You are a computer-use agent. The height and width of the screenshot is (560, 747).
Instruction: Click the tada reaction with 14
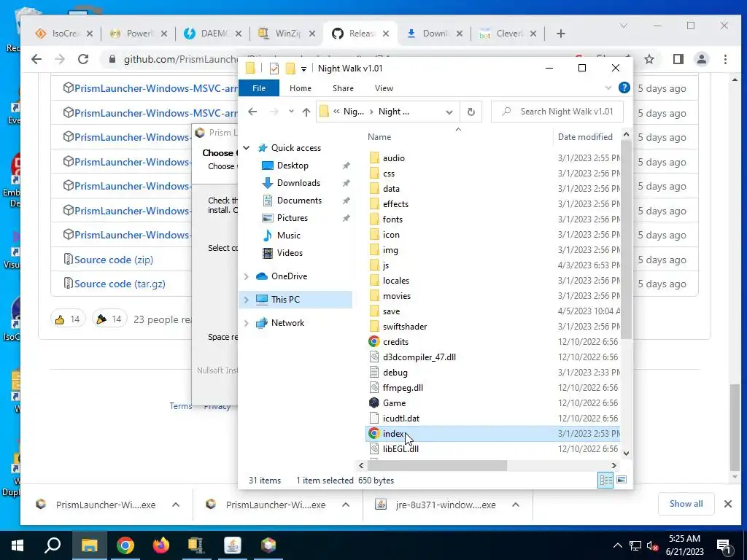pos(109,319)
